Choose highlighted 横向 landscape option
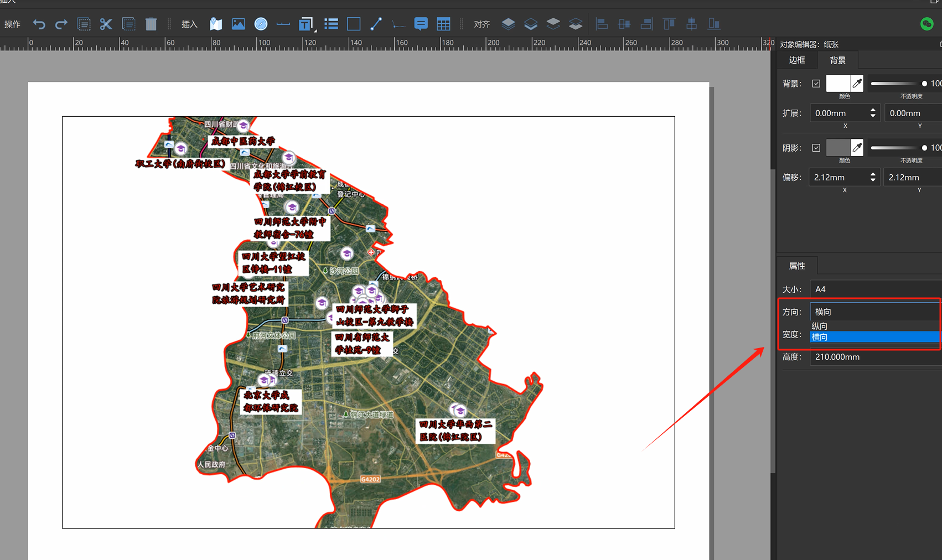The height and width of the screenshot is (560, 942). point(876,337)
